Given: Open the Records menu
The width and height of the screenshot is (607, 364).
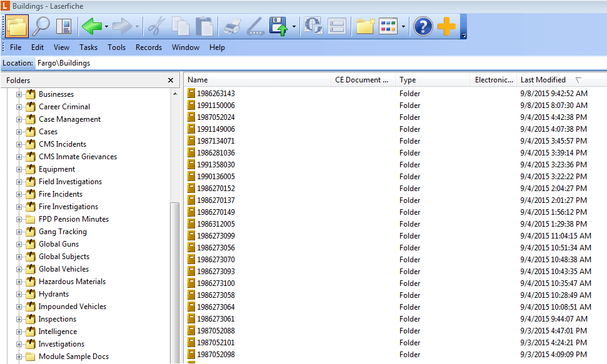Looking at the screenshot, I should tap(149, 47).
